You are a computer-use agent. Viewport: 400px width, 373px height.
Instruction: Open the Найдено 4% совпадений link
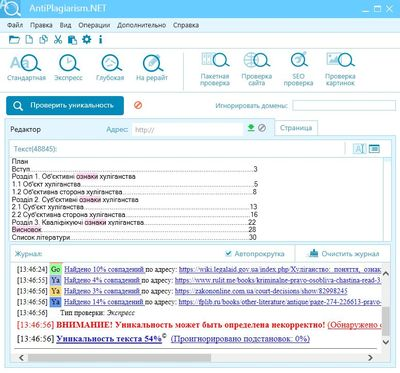(x=102, y=280)
